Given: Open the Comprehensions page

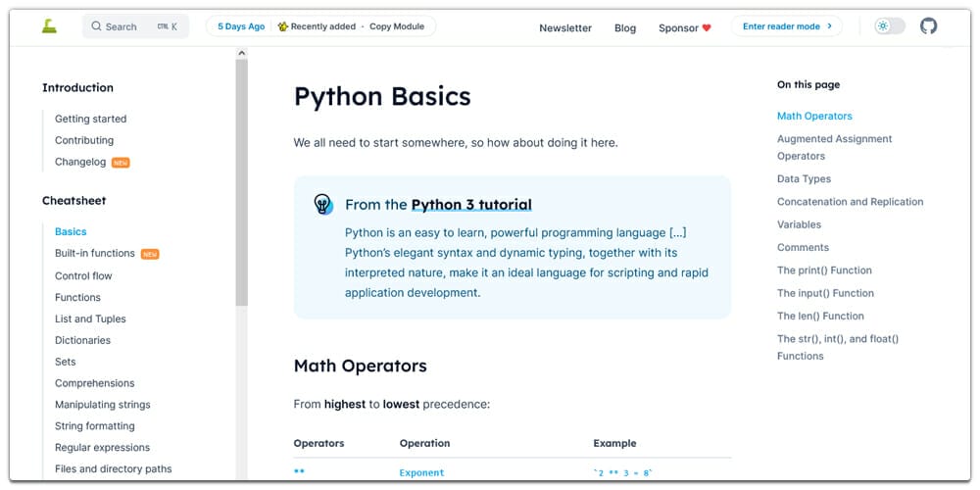Looking at the screenshot, I should pyautogui.click(x=94, y=383).
